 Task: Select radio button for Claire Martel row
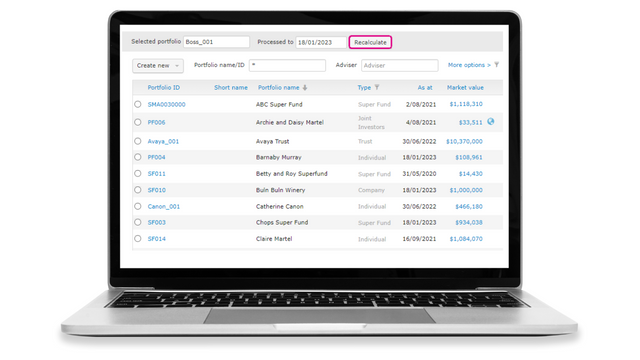tap(138, 238)
